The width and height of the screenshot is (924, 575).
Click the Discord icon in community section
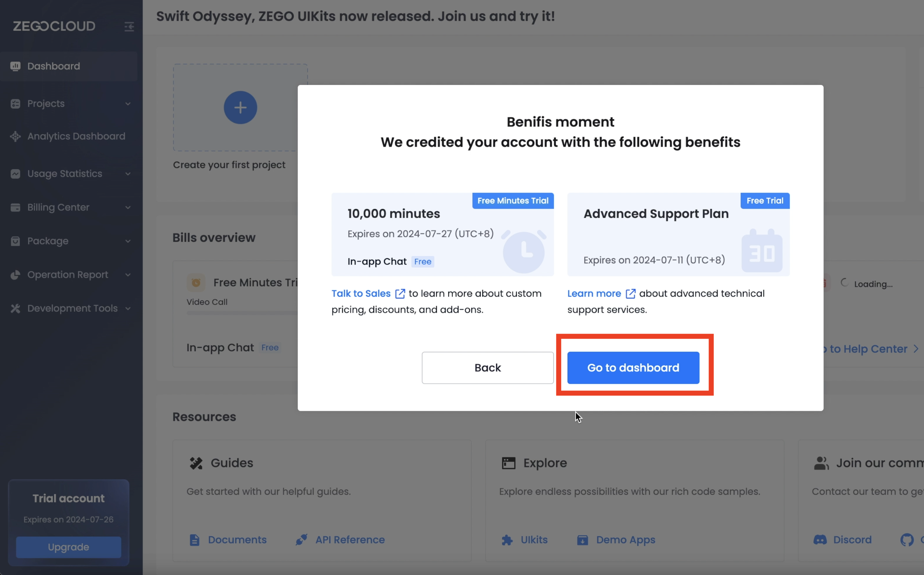tap(820, 540)
